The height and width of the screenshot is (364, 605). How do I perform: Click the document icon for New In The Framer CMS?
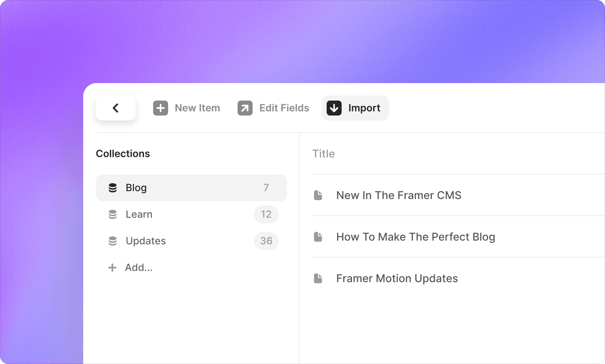pos(318,195)
